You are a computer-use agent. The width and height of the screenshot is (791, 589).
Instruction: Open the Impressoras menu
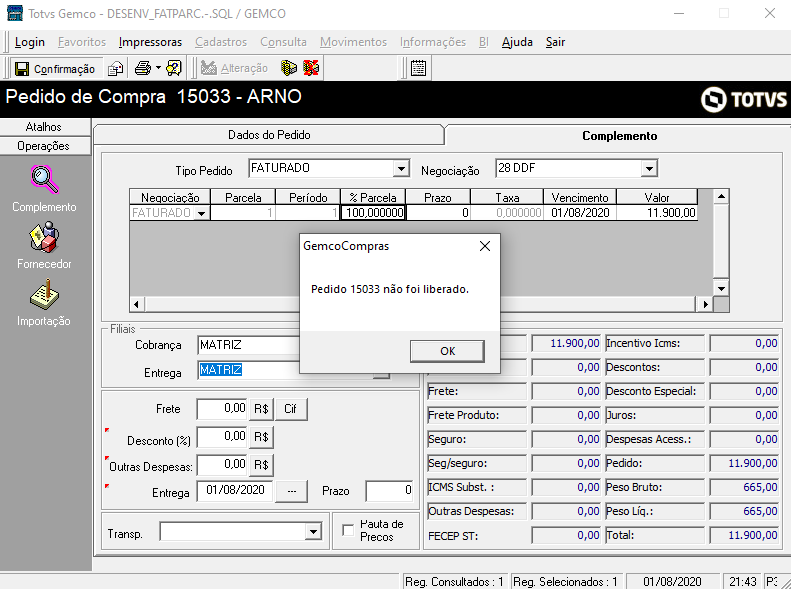pyautogui.click(x=150, y=42)
